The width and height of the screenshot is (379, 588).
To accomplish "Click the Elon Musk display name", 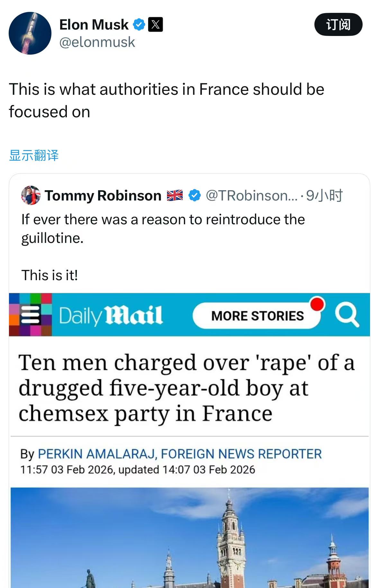I will (94, 25).
